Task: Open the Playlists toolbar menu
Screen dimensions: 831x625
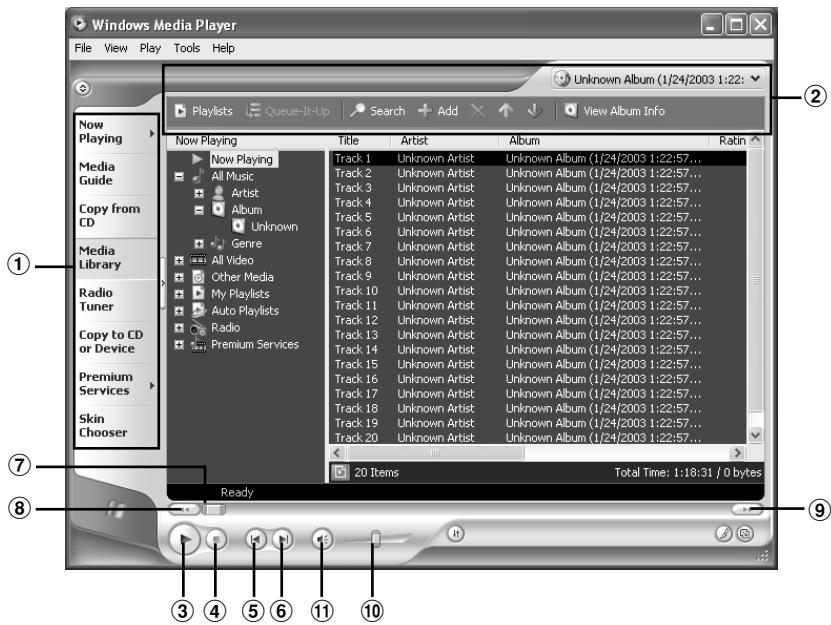Action: [204, 111]
